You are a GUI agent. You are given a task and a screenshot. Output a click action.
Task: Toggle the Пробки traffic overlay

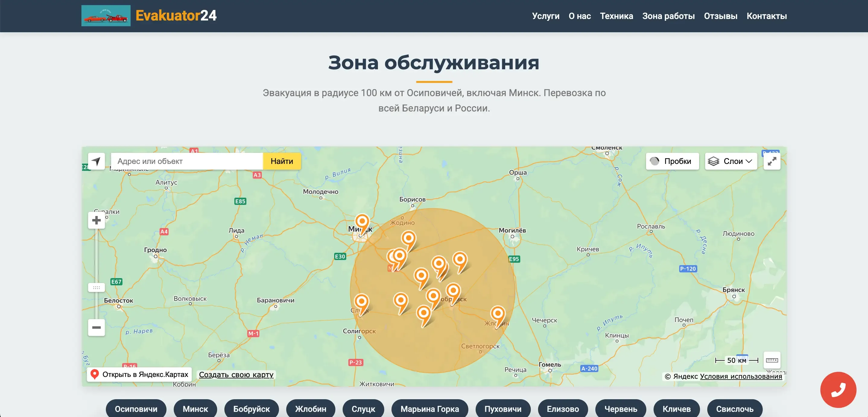[672, 161]
